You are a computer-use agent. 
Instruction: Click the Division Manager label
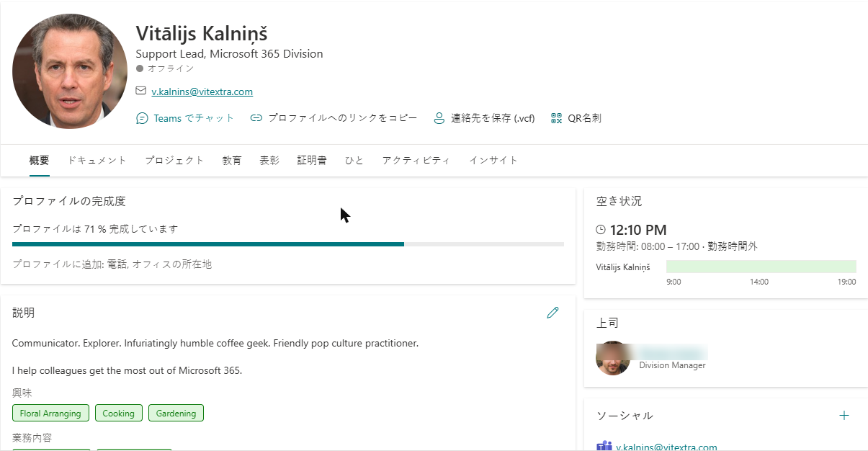click(672, 365)
